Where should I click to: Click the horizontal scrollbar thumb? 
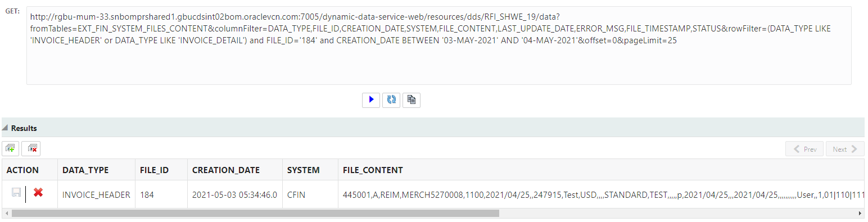255,214
